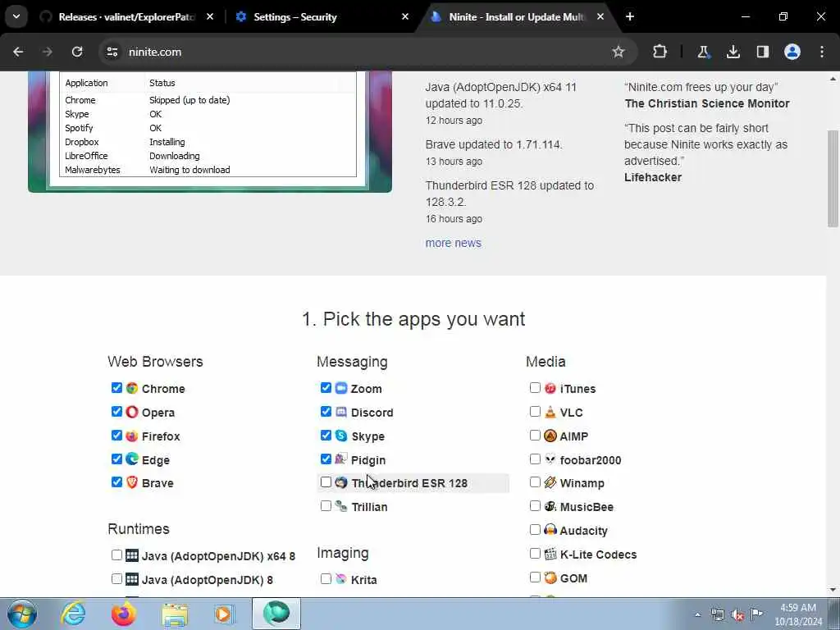Click the GOM app icon

(x=550, y=577)
